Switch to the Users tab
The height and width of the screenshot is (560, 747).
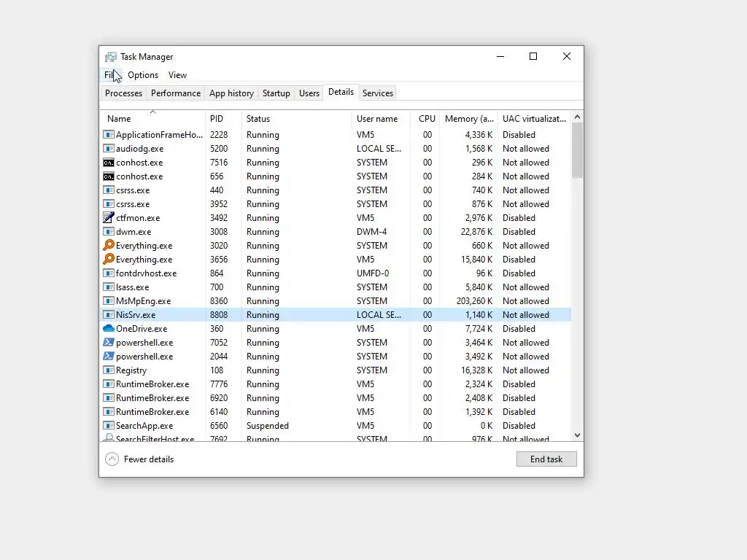[x=309, y=93]
